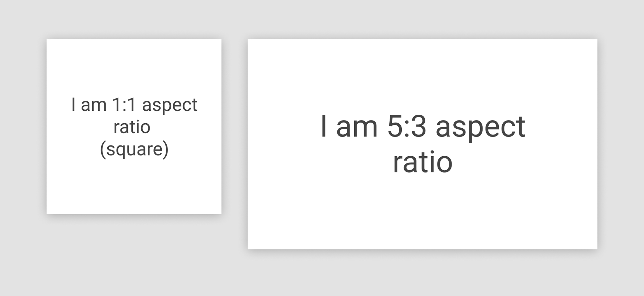Viewport: 644px width, 296px height.
Task: Click the word "ratio" in the 5:3 card
Action: click(x=423, y=162)
